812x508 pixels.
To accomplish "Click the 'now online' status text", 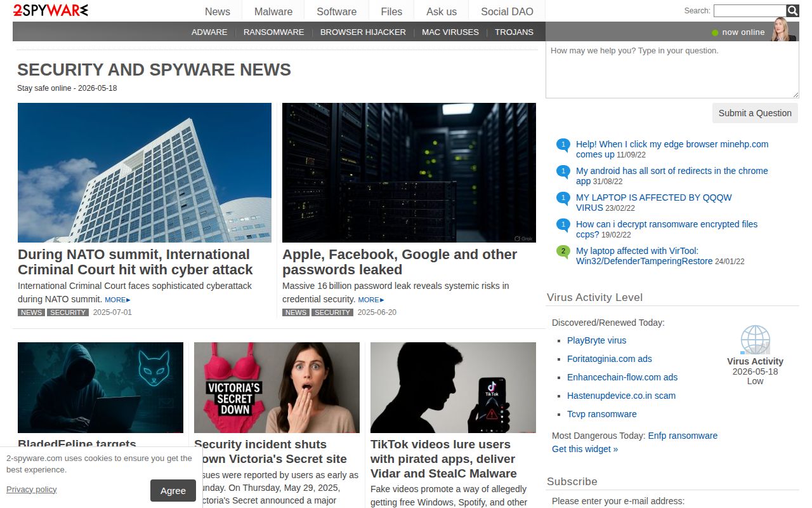I will (743, 32).
